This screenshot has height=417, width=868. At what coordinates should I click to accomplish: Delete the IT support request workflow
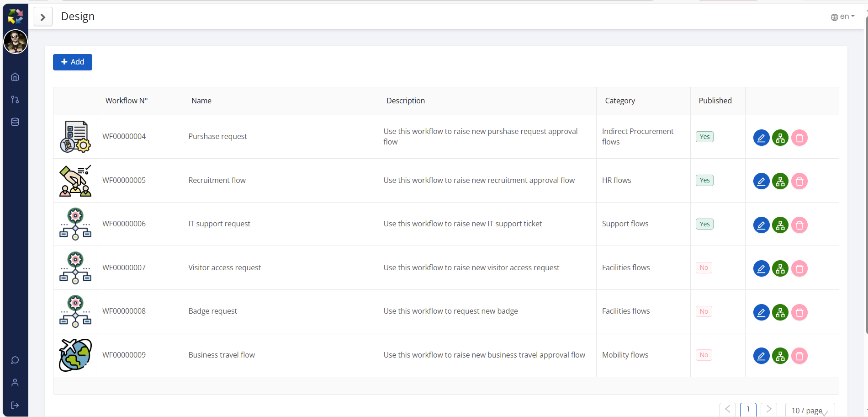click(799, 225)
